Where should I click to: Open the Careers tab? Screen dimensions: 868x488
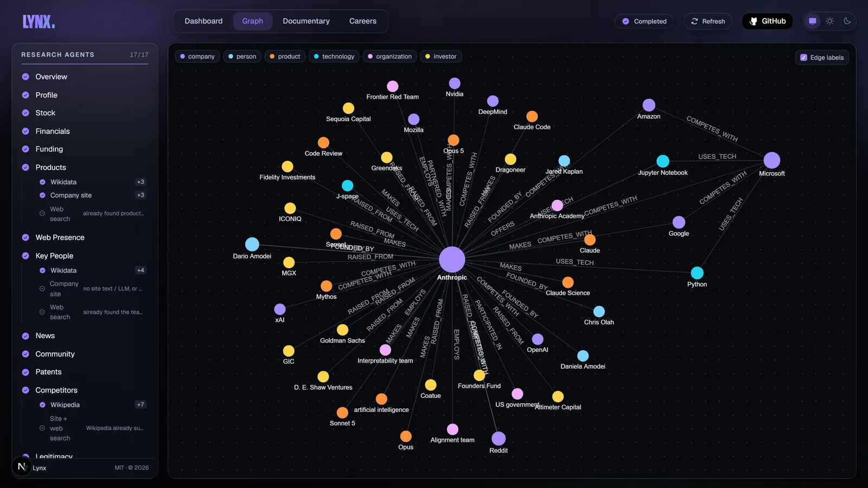point(362,21)
